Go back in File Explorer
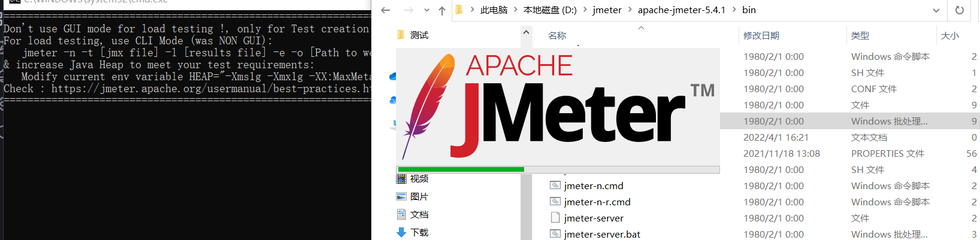980x240 pixels. click(x=386, y=10)
